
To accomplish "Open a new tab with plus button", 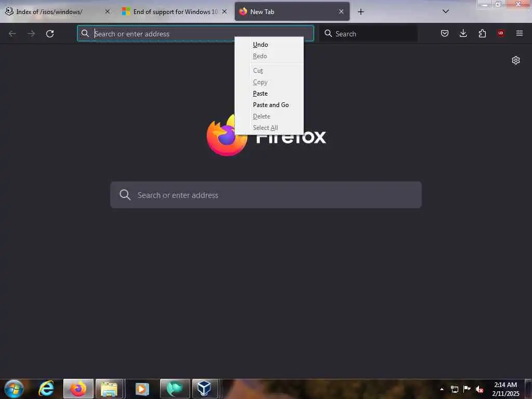I will point(361,12).
